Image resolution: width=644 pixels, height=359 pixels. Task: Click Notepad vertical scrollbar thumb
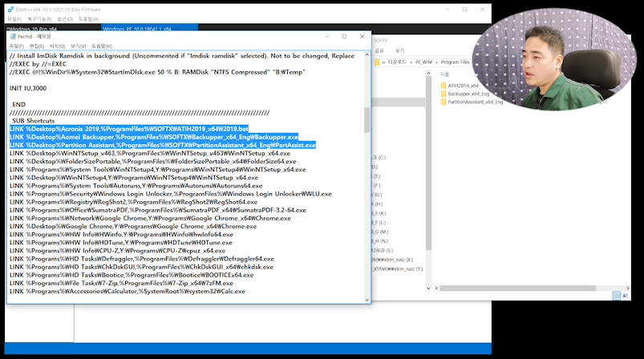tap(367, 120)
